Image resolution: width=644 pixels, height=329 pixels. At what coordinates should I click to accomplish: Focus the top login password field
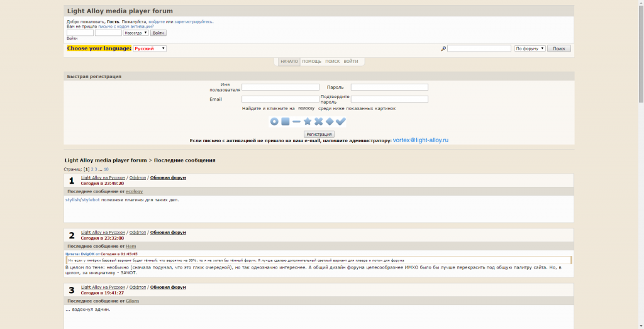(x=108, y=33)
